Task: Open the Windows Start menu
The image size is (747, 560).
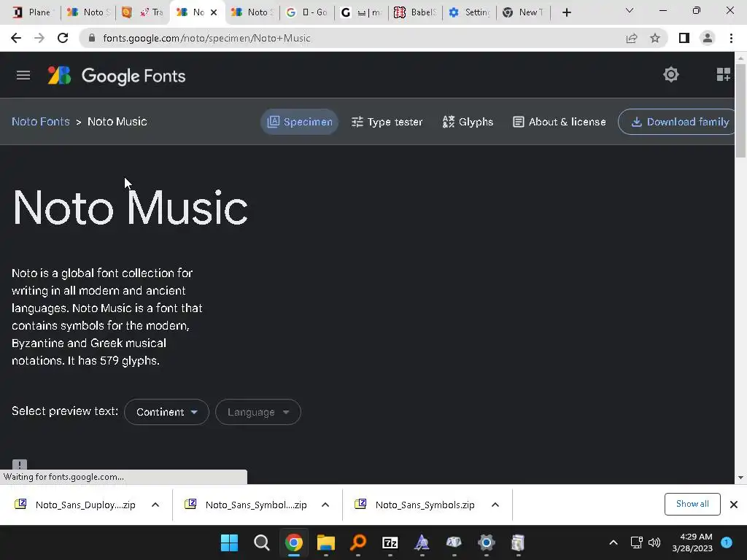Action: click(x=230, y=542)
